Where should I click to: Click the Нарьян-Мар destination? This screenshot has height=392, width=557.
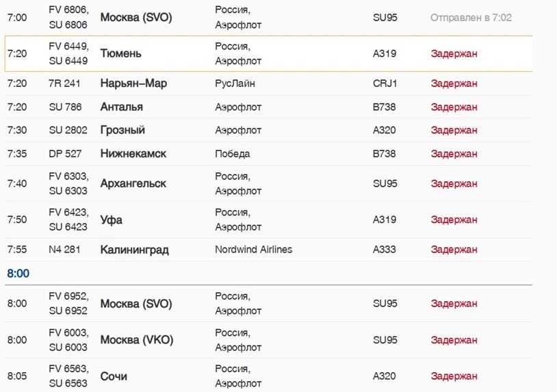[133, 83]
